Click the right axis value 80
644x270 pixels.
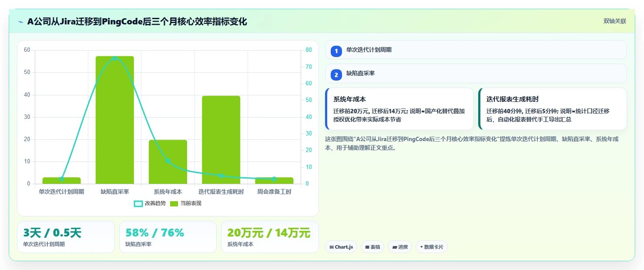309,50
